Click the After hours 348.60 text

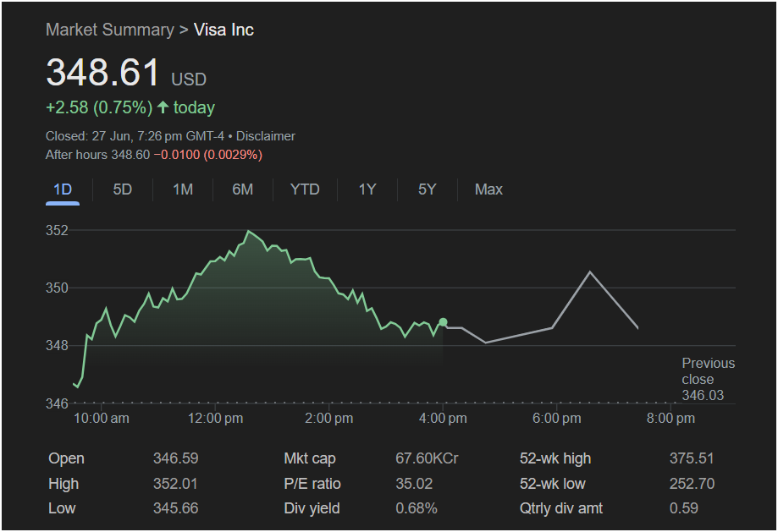(x=97, y=155)
